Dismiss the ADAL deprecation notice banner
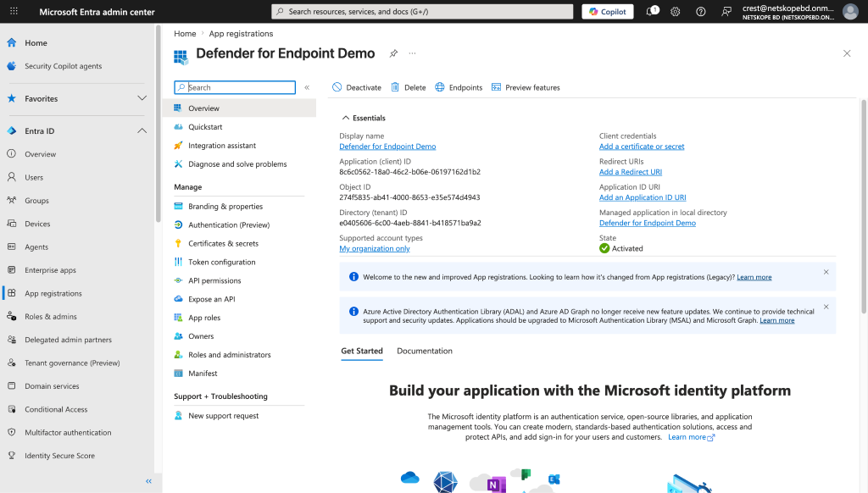 [826, 307]
